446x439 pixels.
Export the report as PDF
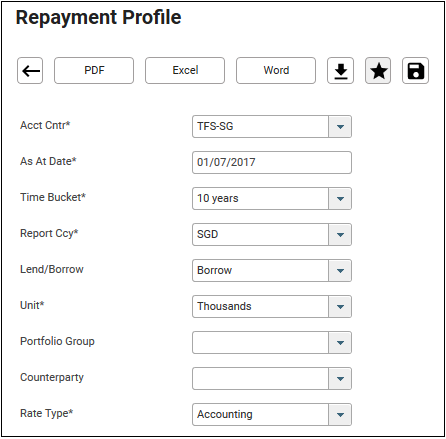point(94,71)
